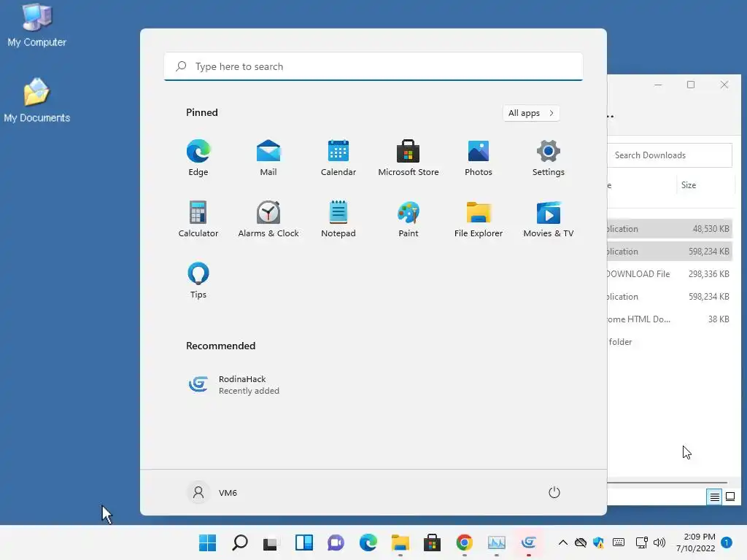The image size is (747, 560).
Task: Click the Windows Start button on taskbar
Action: point(207,542)
